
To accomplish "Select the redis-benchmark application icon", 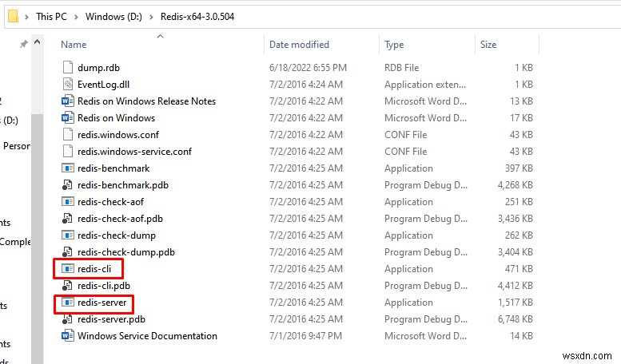I will (x=68, y=168).
